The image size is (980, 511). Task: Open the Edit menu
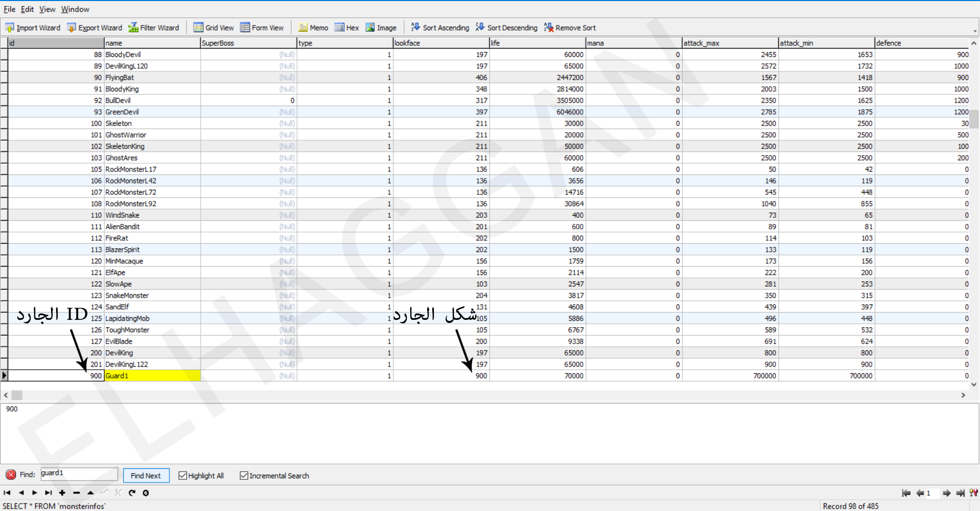coord(27,9)
